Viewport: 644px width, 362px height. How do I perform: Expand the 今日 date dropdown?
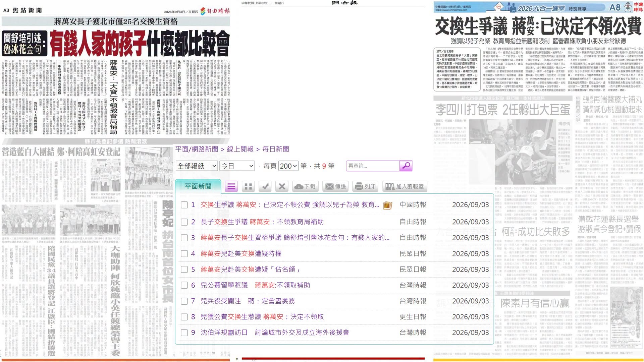pyautogui.click(x=237, y=166)
